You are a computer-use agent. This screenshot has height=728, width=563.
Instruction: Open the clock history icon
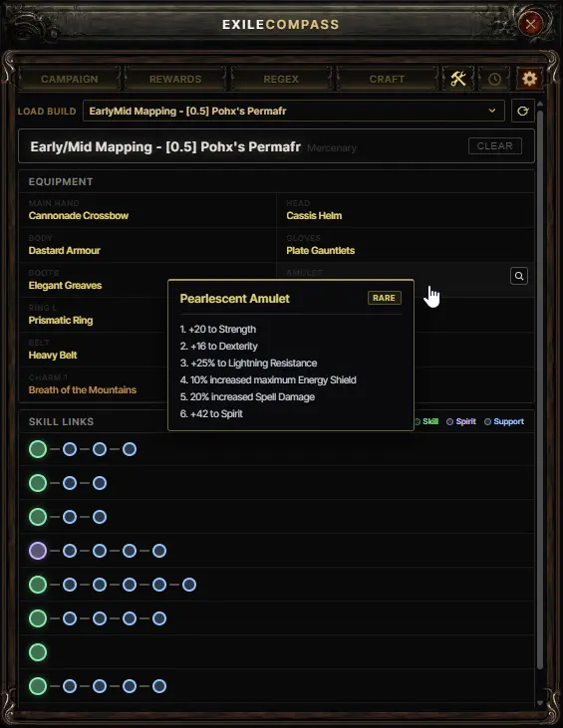[x=494, y=79]
